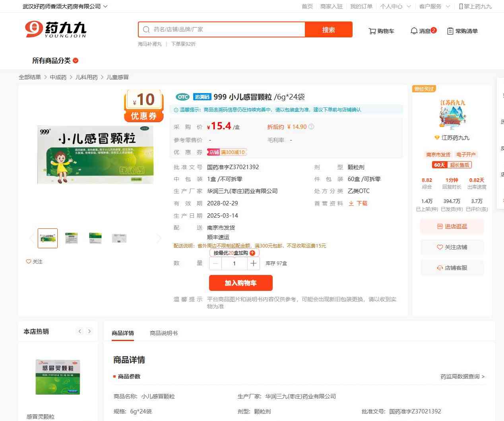Click the help icon next to 折后约 price

[311, 127]
